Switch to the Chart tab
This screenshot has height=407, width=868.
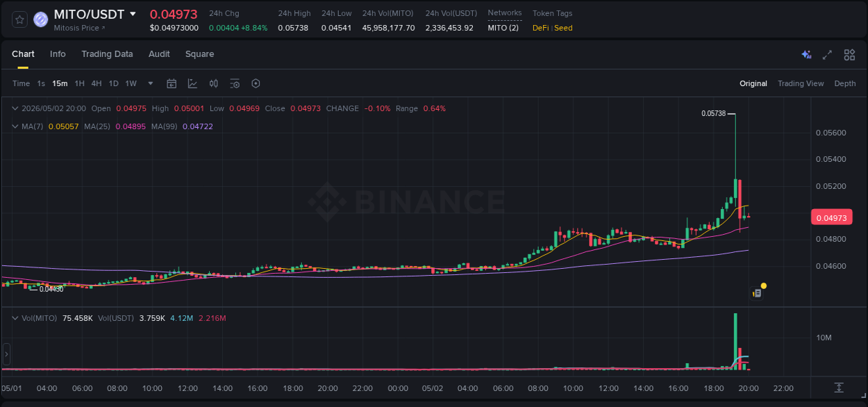point(23,54)
